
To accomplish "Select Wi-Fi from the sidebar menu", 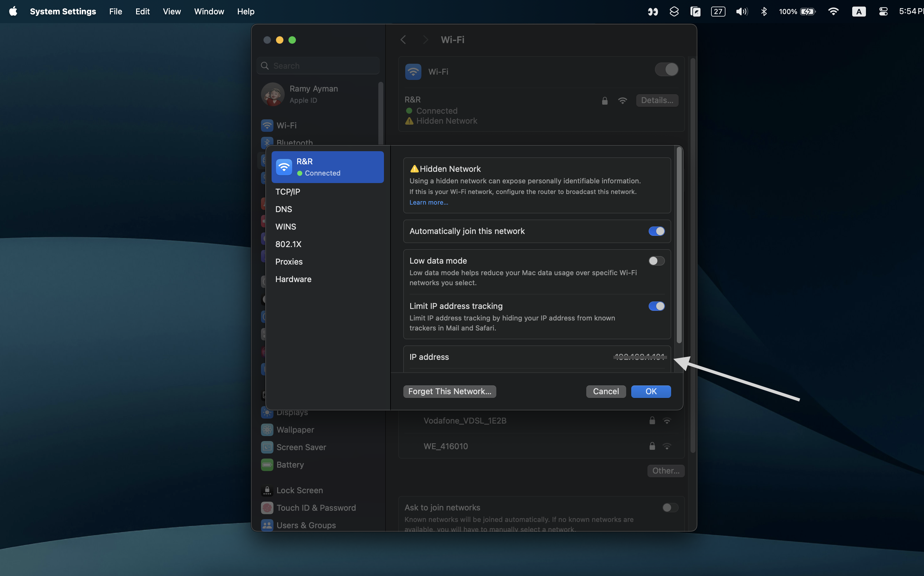I will [x=286, y=125].
